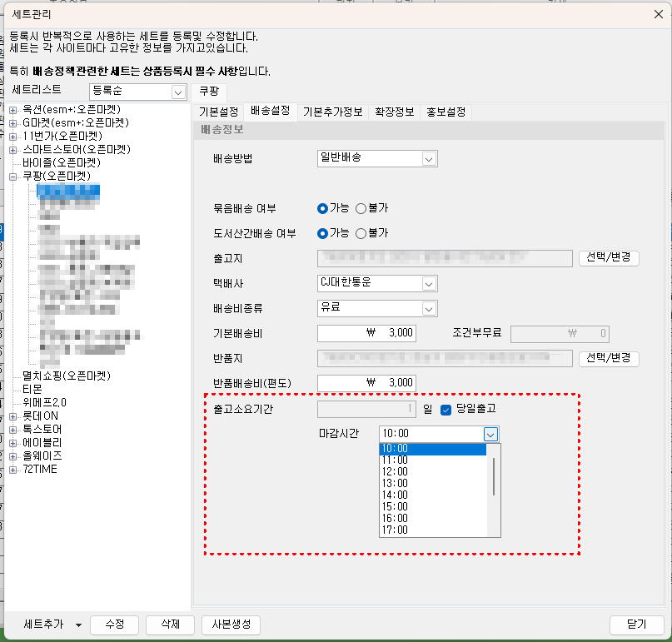The height and width of the screenshot is (642, 672).
Task: Open the 기본추가정보 tab
Action: click(x=333, y=112)
